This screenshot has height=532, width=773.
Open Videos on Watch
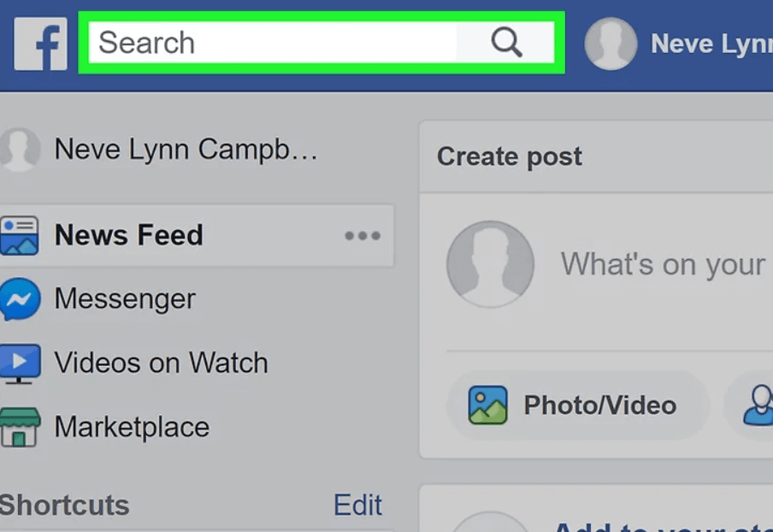click(x=162, y=363)
